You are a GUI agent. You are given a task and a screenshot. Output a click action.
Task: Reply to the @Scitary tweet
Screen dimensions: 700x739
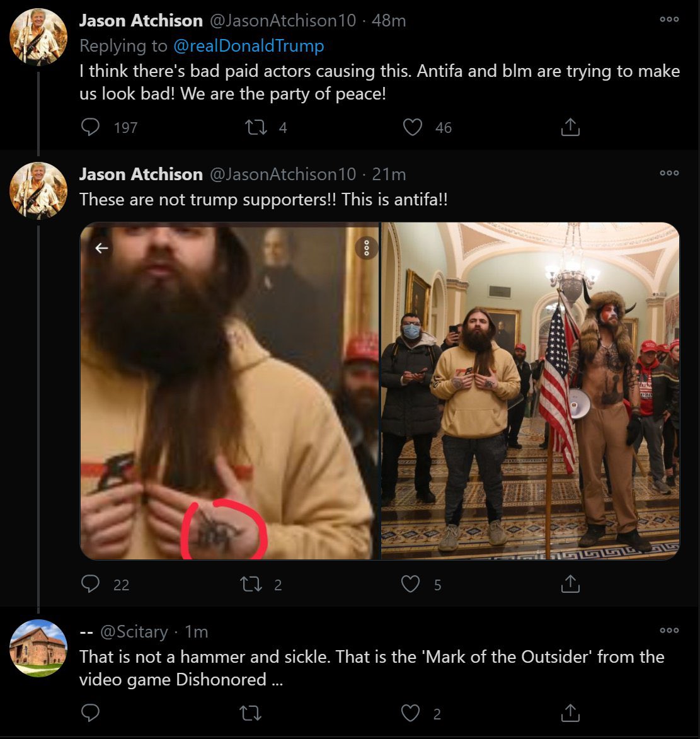pyautogui.click(x=91, y=713)
